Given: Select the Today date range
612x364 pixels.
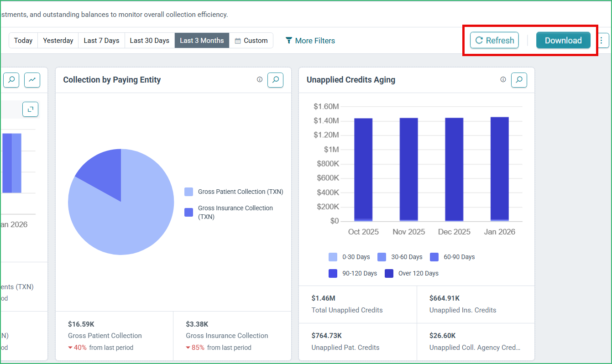Looking at the screenshot, I should point(23,41).
